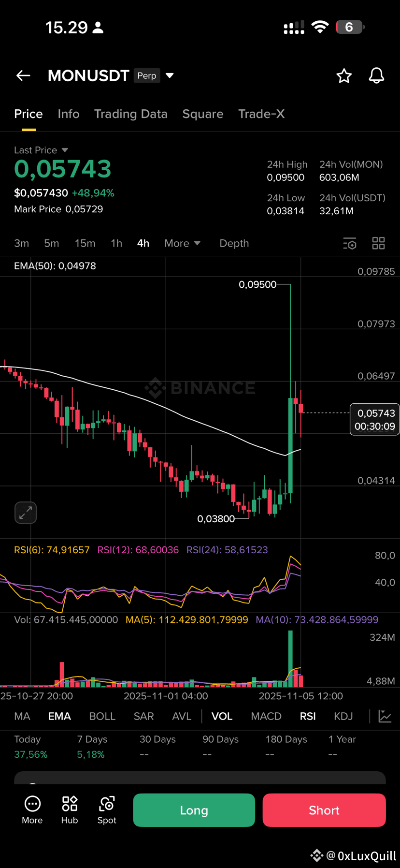Toggle the VOL indicator
The width and height of the screenshot is (400, 868).
(x=222, y=716)
